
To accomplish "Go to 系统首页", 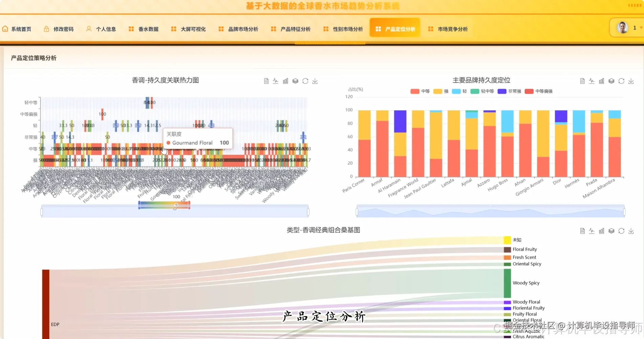I will tap(17, 29).
